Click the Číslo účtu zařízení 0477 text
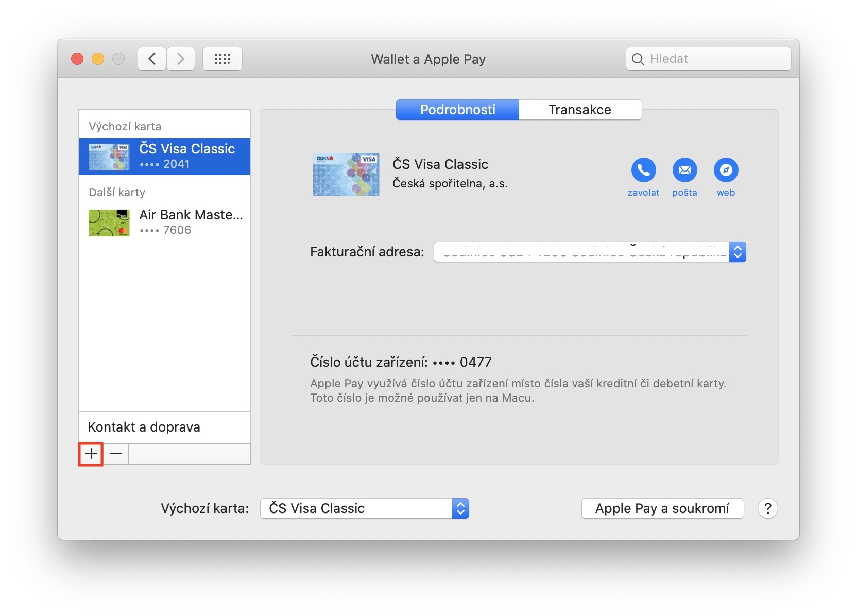857x616 pixels. 401,362
